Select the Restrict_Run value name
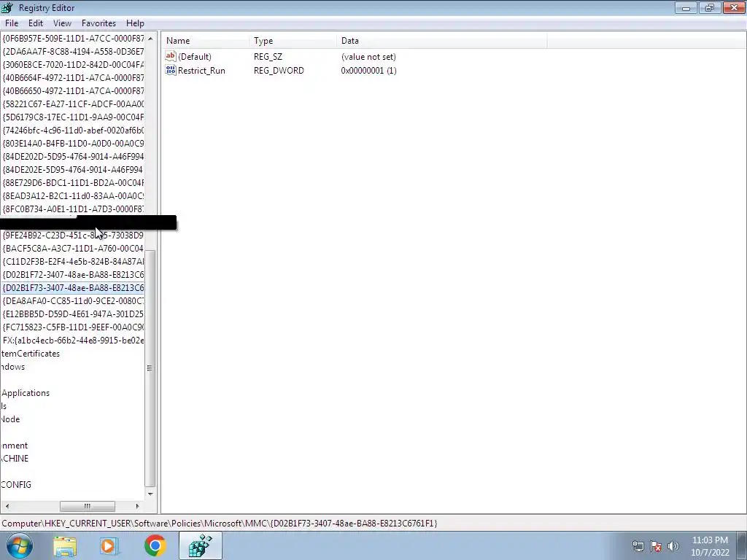The width and height of the screenshot is (747, 560). (201, 71)
